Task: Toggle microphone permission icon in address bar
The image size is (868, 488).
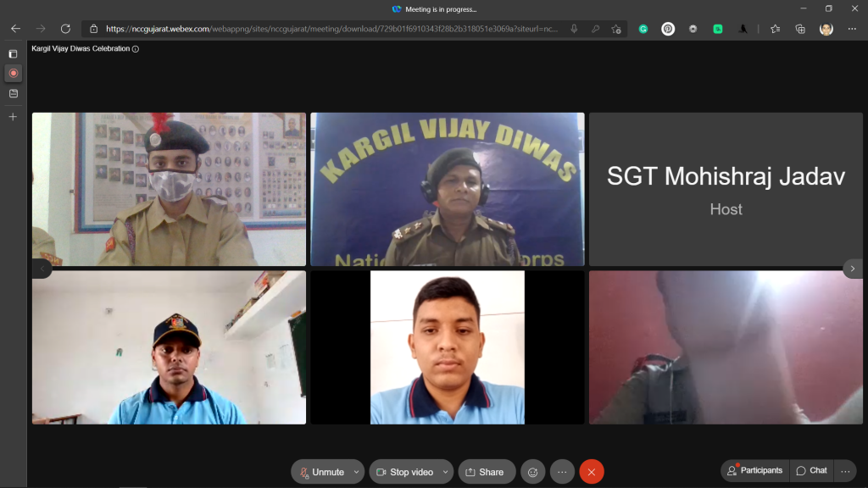Action: pos(574,29)
